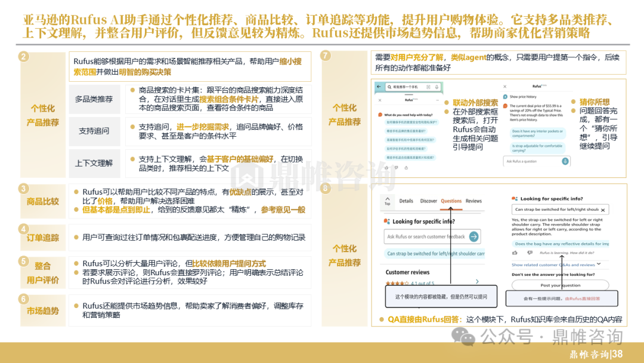Switch to the Reviews tab
The width and height of the screenshot is (644, 363).
[473, 201]
